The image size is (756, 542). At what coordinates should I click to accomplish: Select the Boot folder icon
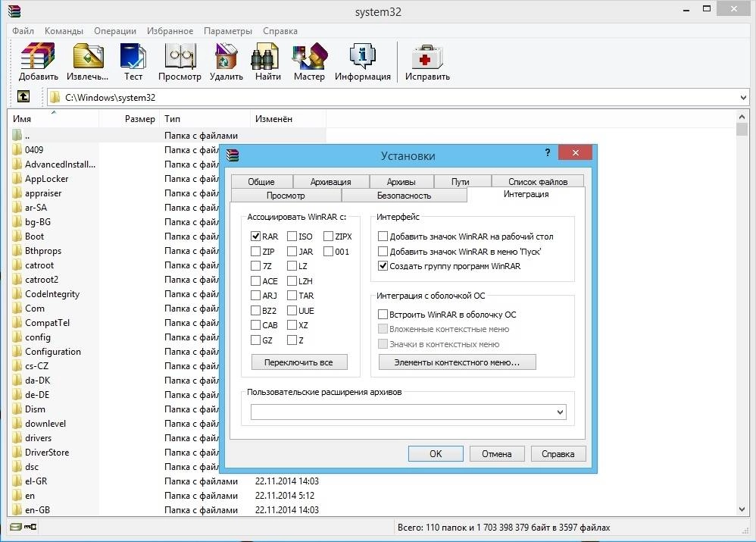(x=17, y=236)
